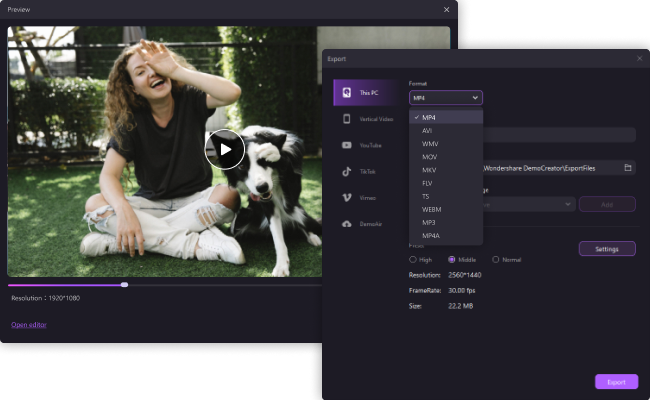Open the YouTube export tab

(x=366, y=145)
